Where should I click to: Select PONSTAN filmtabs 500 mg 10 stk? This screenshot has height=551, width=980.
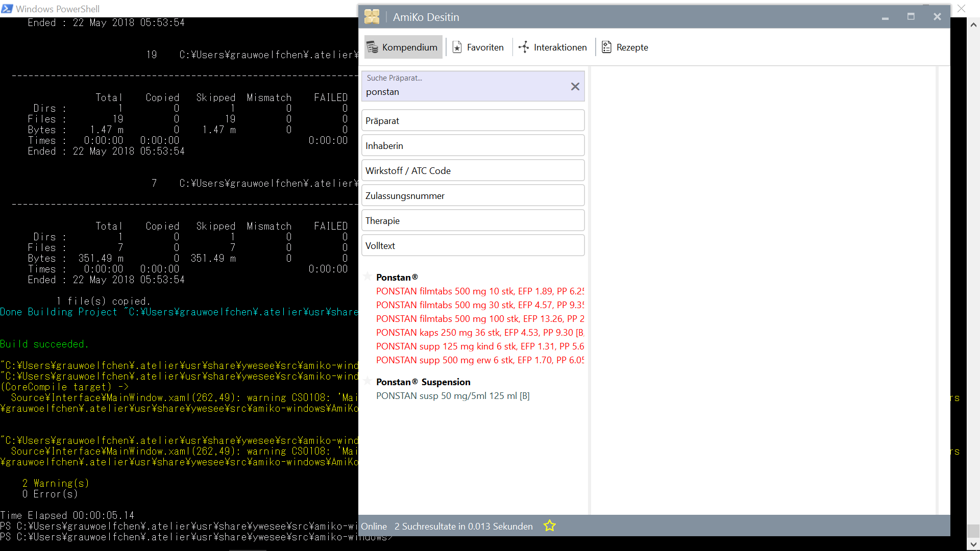point(480,291)
